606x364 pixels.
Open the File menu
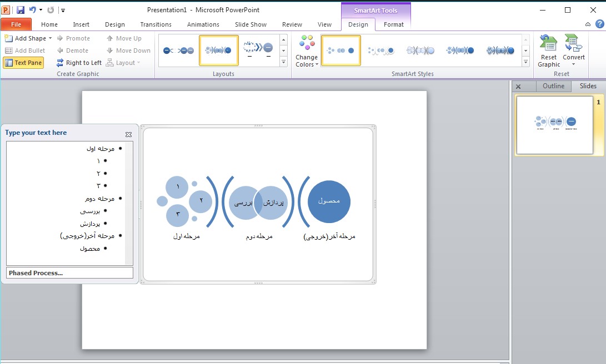(x=16, y=24)
